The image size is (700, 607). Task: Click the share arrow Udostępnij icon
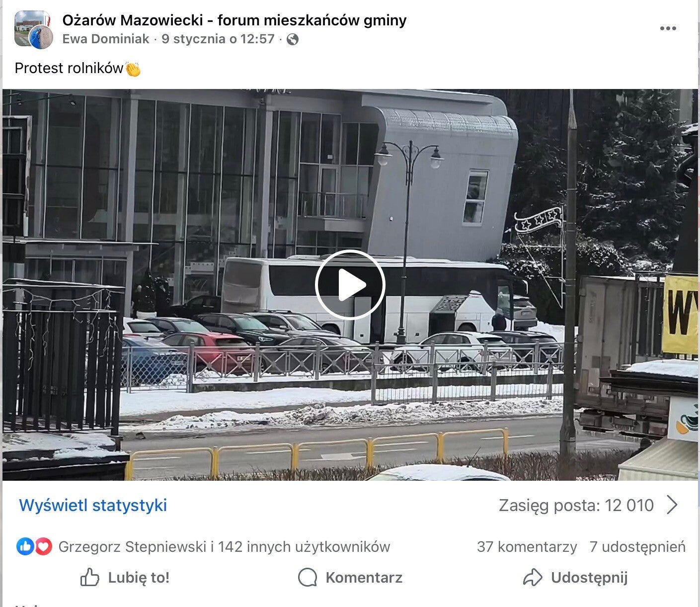coord(533,577)
